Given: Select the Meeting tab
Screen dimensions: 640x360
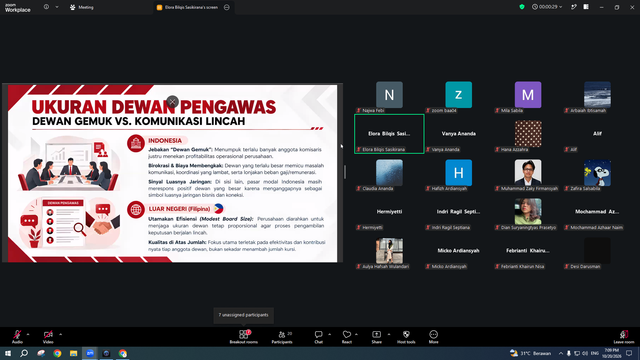Looking at the screenshot, I should pyautogui.click(x=82, y=7).
